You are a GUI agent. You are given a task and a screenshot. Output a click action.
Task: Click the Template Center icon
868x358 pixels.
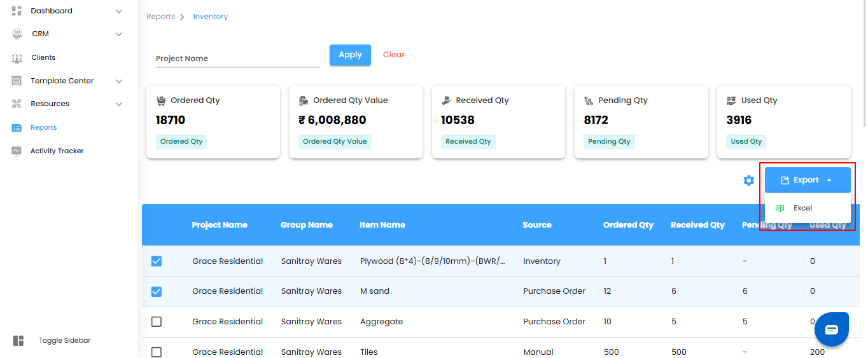tap(17, 81)
